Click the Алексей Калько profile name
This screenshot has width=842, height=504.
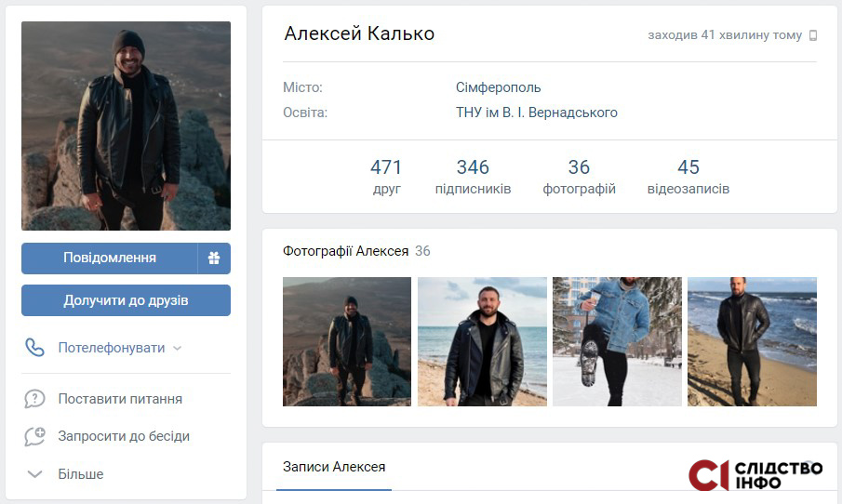[x=359, y=33]
